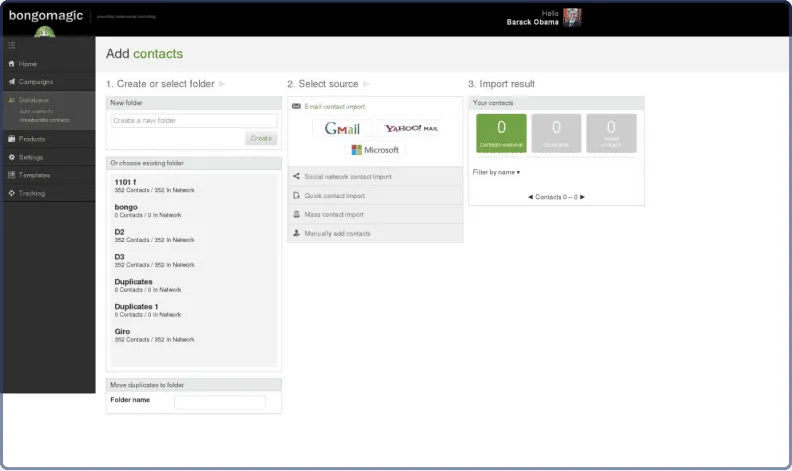Click the Contacts 0 – 0 pagination text
This screenshot has height=471, width=792.
[x=556, y=197]
